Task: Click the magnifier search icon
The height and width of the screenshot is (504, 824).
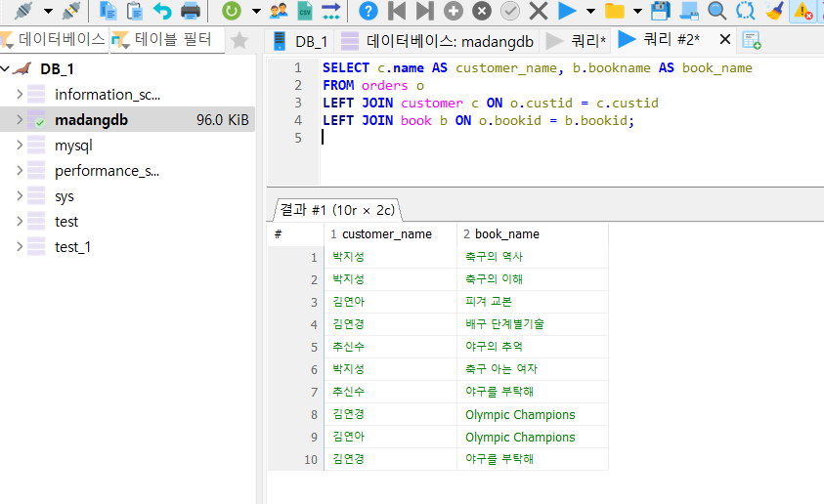Action: (716, 11)
